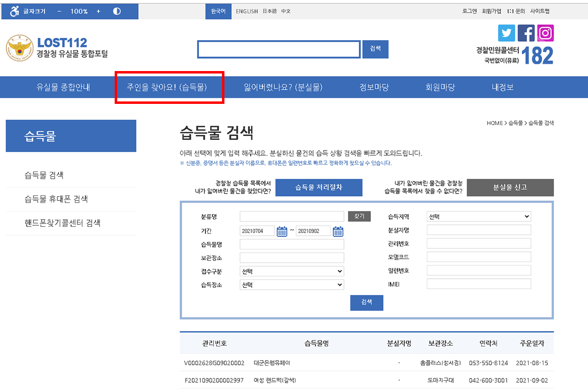Open calendar for end date 20210902

[x=338, y=231]
